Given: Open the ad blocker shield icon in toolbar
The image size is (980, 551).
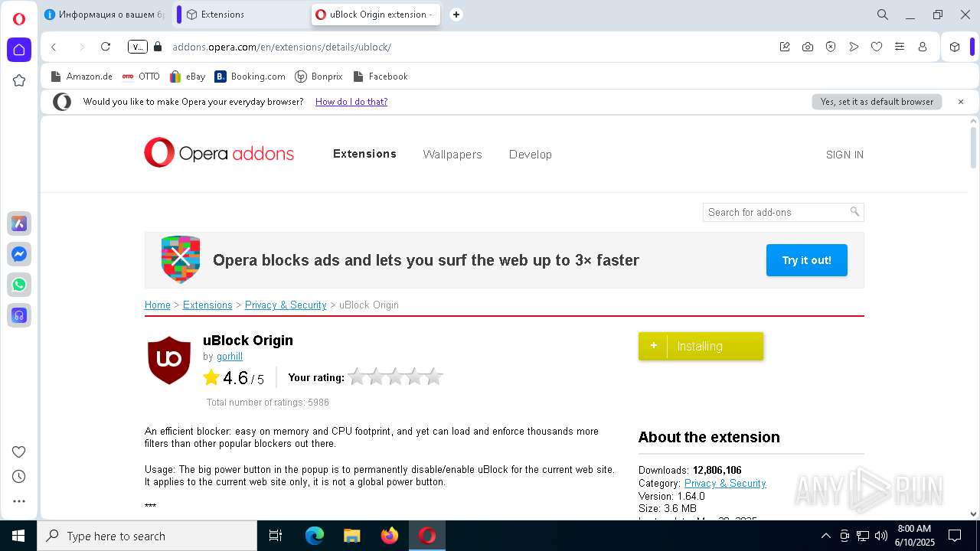Looking at the screenshot, I should coord(831,47).
